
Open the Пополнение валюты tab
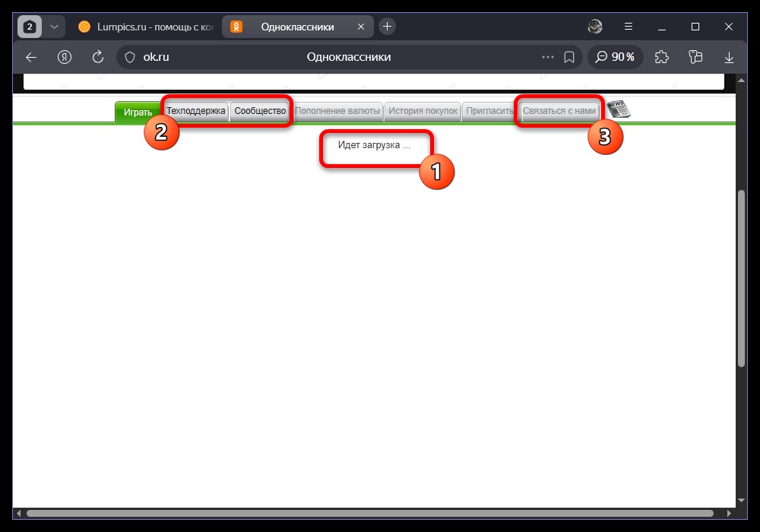(x=337, y=111)
